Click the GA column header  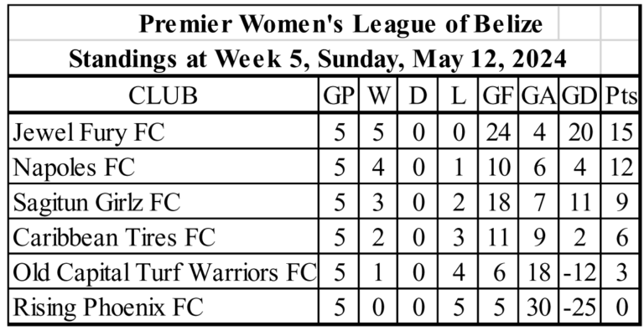click(538, 95)
